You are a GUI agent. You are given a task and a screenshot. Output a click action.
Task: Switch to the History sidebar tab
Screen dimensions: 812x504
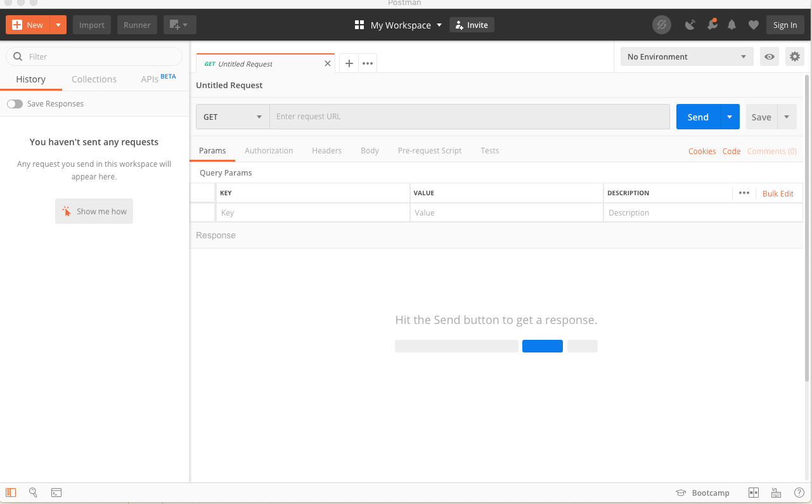[31, 79]
